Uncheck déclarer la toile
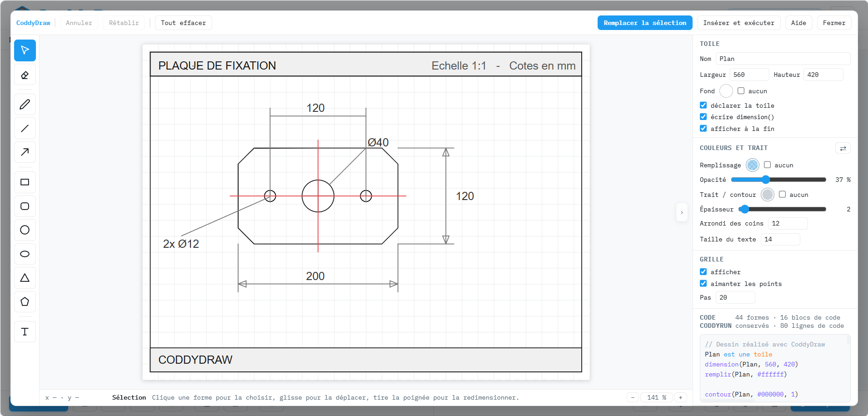Viewport: 868px width, 416px height. coord(703,105)
